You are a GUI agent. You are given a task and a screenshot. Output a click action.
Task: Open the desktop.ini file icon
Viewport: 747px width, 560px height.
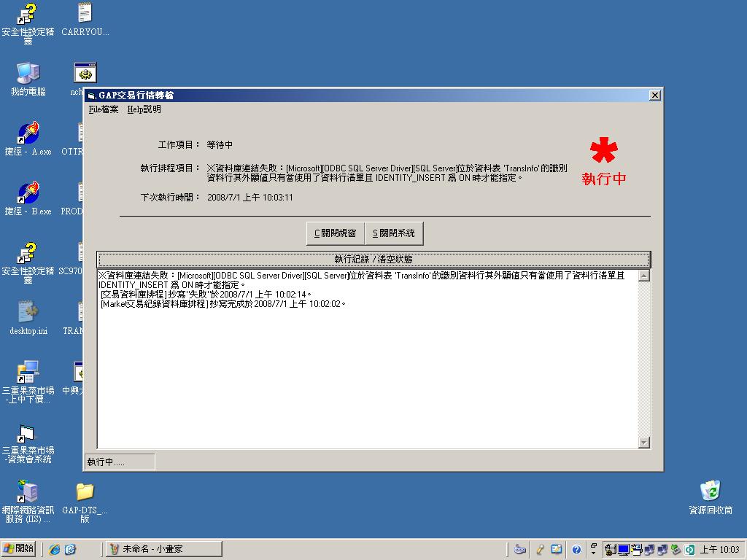[28, 312]
